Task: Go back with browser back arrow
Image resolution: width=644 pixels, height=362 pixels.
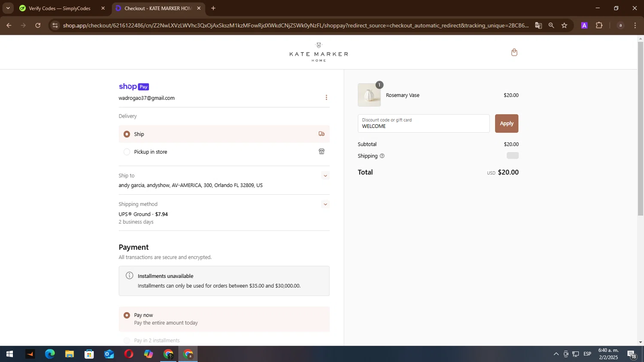Action: 9,25
